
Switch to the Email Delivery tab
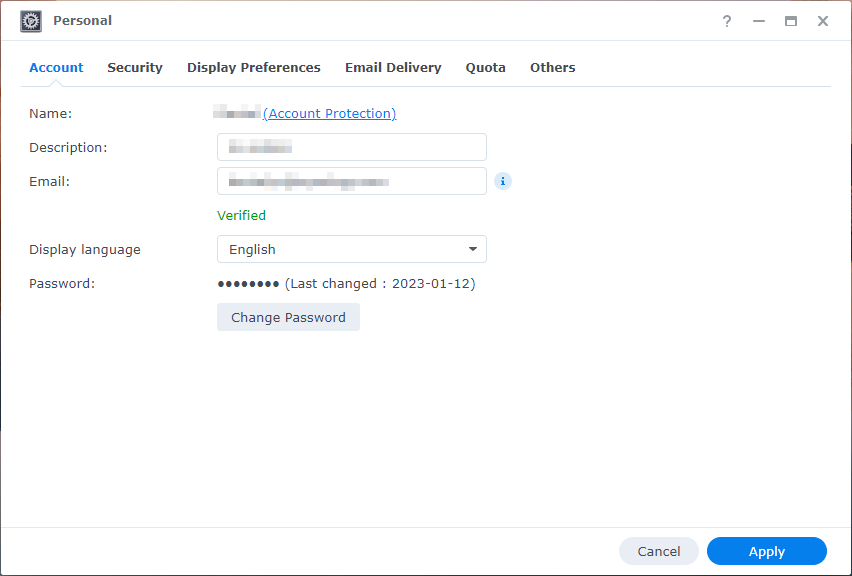coord(393,67)
